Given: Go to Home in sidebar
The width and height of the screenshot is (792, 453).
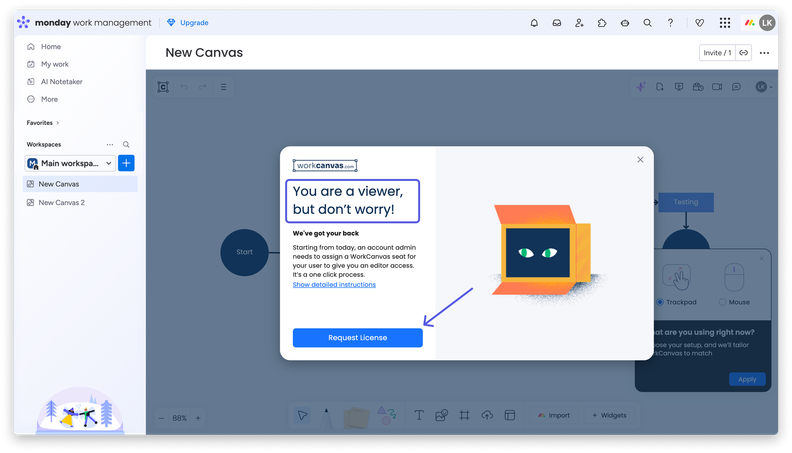Looking at the screenshot, I should tap(51, 46).
